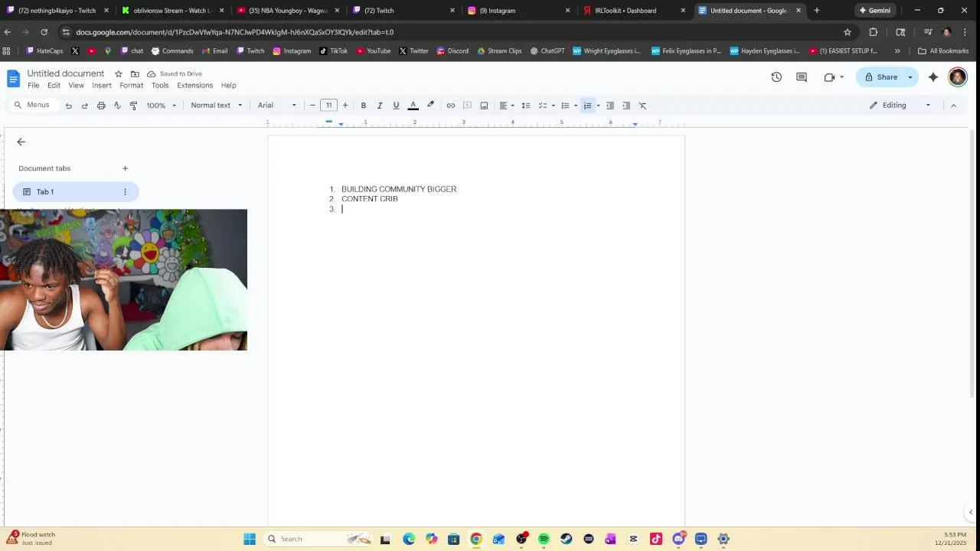Increase the paragraph indent
This screenshot has width=980, height=551.
[x=626, y=106]
